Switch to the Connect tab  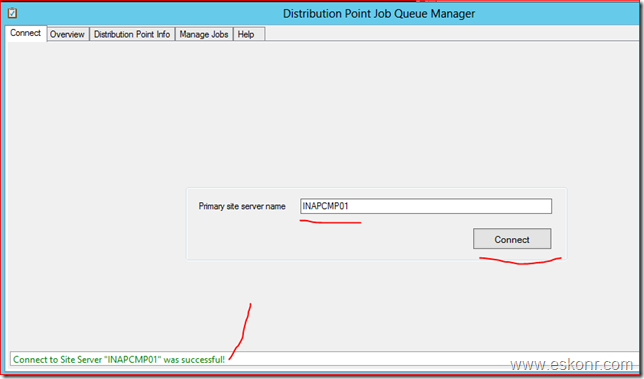25,33
